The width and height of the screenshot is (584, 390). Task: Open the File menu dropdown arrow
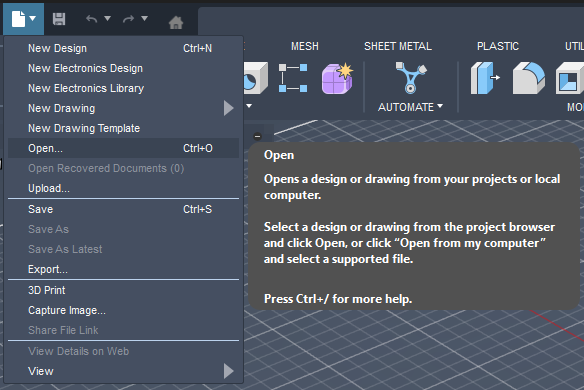pos(33,18)
